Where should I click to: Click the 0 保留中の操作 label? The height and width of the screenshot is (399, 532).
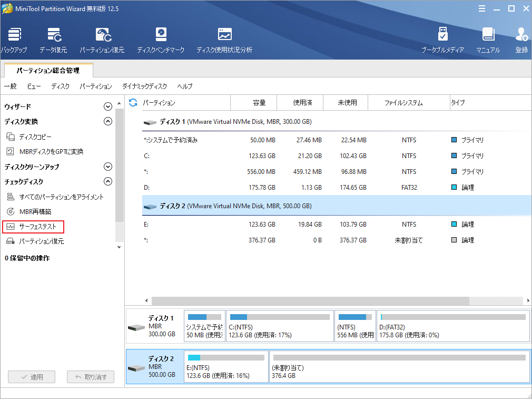pos(27,258)
